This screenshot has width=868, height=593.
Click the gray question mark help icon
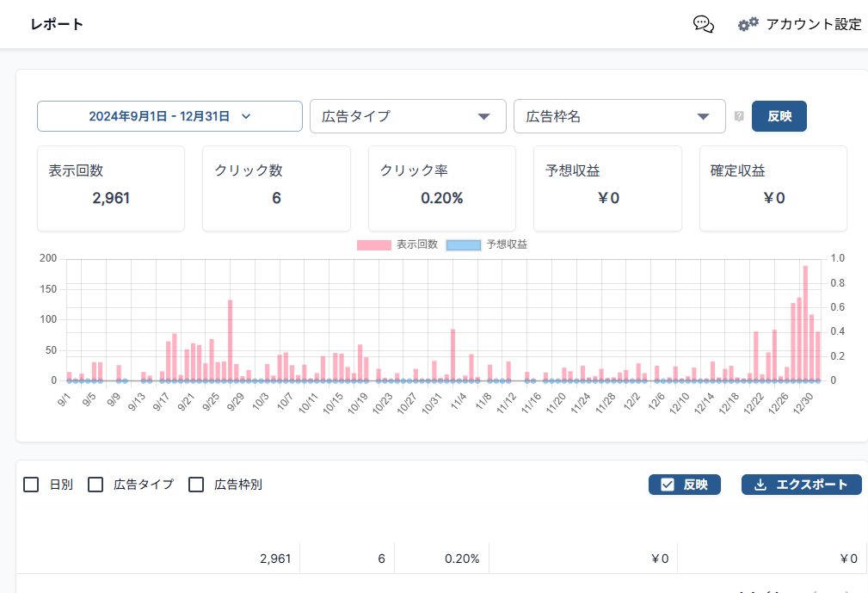(x=738, y=117)
